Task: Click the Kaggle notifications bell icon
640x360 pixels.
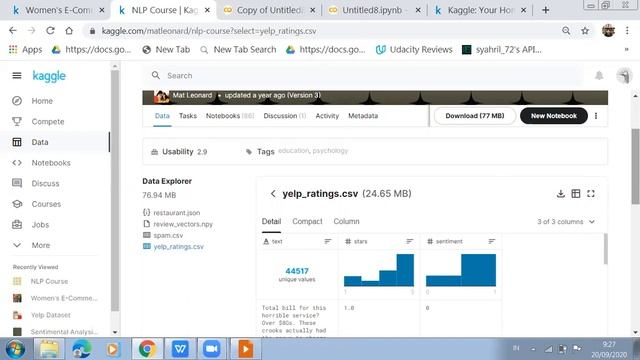Action: click(599, 76)
